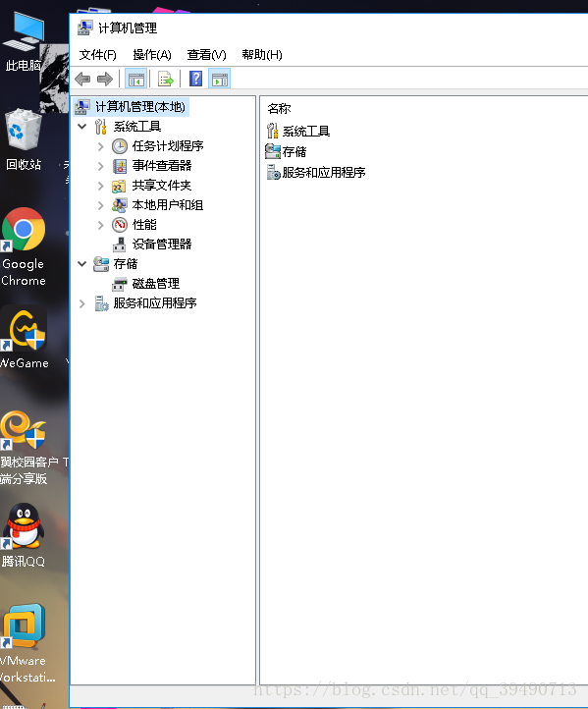Select 系统工具 text in the right pane

306,132
